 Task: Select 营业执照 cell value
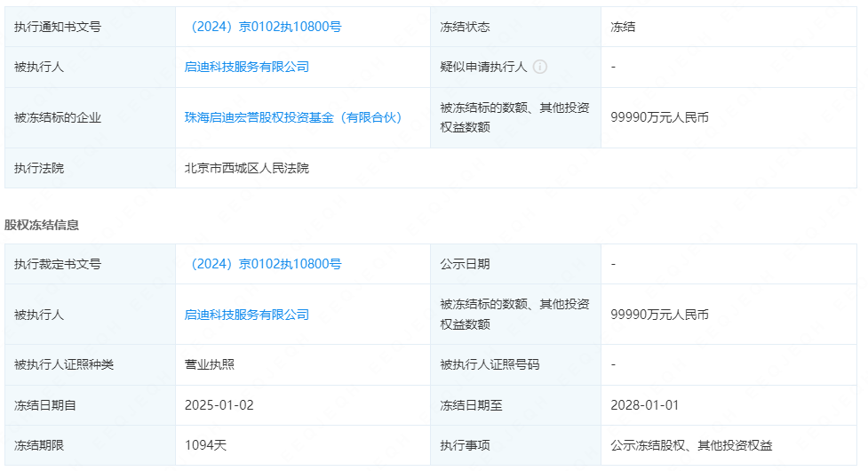[x=210, y=364]
